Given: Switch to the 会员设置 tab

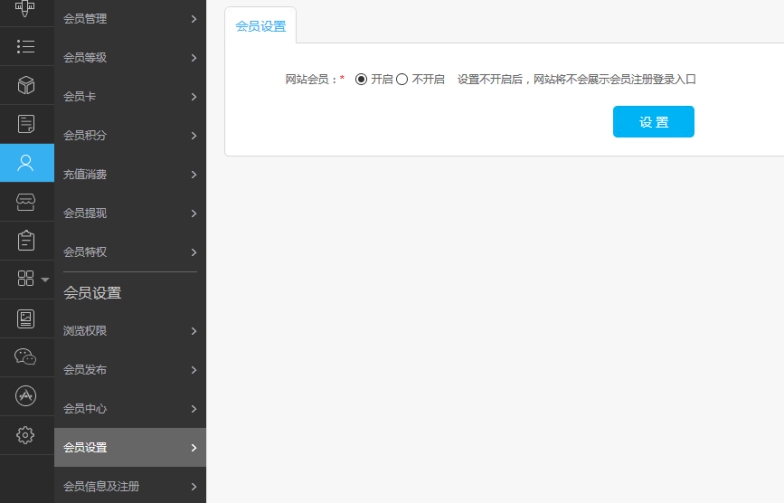Looking at the screenshot, I should coord(260,27).
